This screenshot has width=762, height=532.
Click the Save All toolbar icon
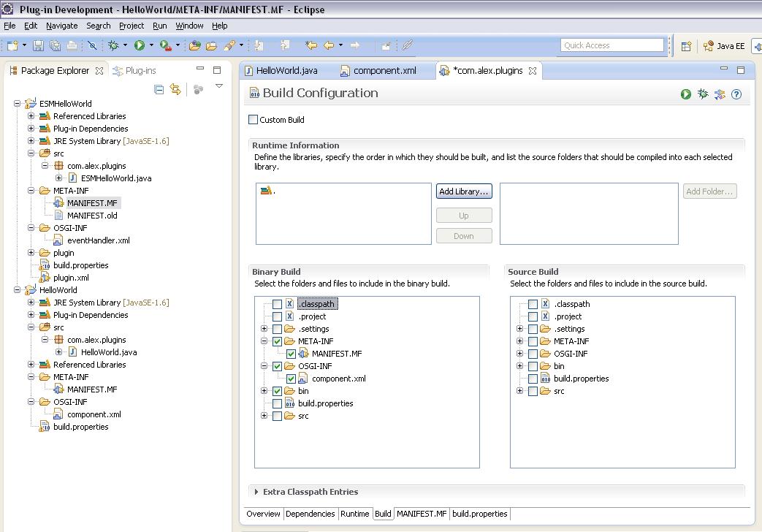click(x=55, y=46)
